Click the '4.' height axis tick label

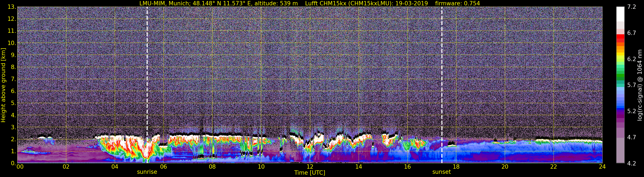[13, 115]
